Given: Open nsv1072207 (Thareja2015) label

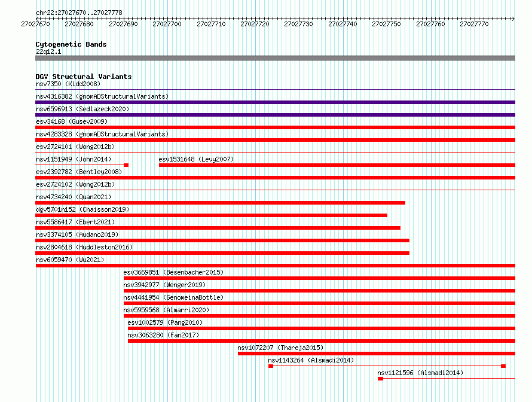Looking at the screenshot, I should pyautogui.click(x=280, y=348).
